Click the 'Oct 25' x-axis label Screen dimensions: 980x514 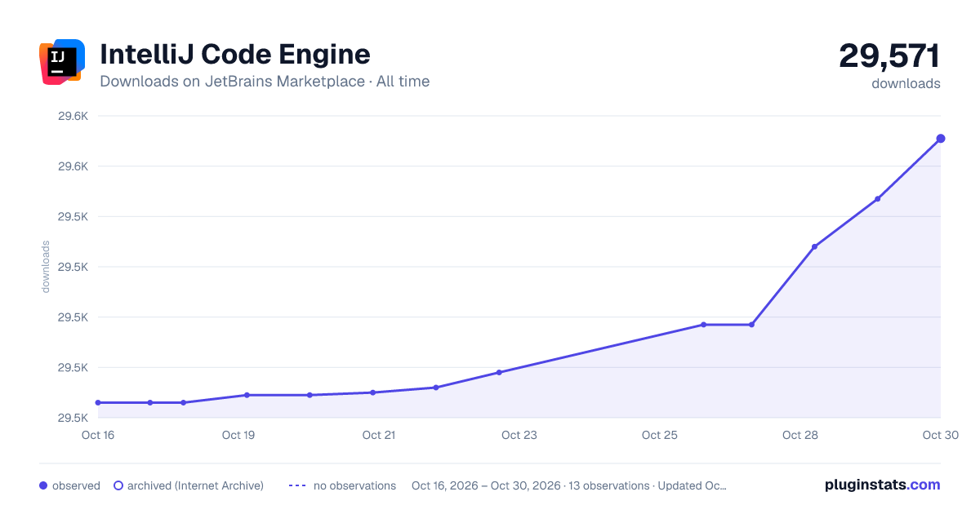660,435
